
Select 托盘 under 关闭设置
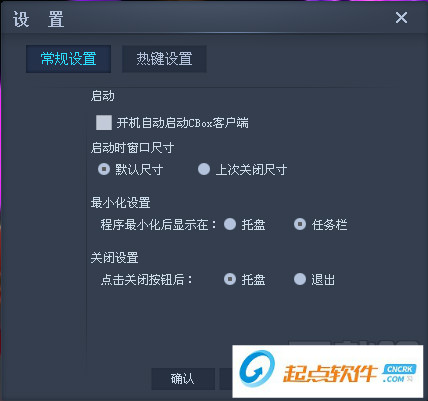(230, 279)
